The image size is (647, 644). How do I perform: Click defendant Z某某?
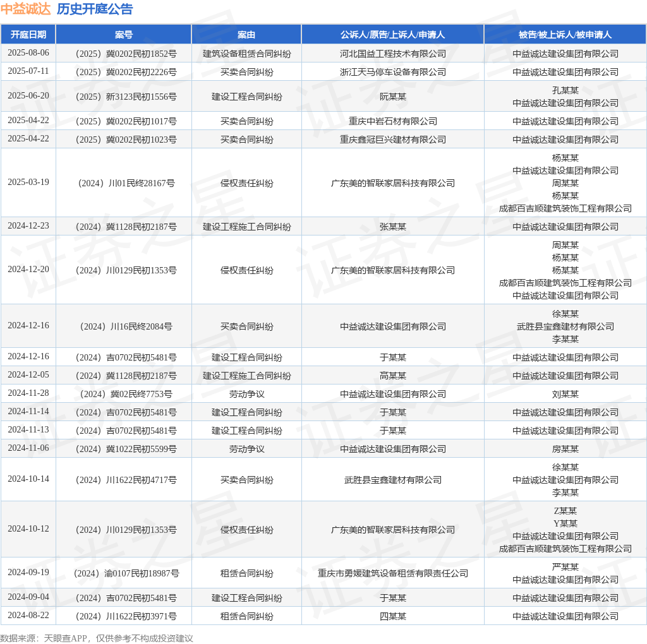(565, 511)
